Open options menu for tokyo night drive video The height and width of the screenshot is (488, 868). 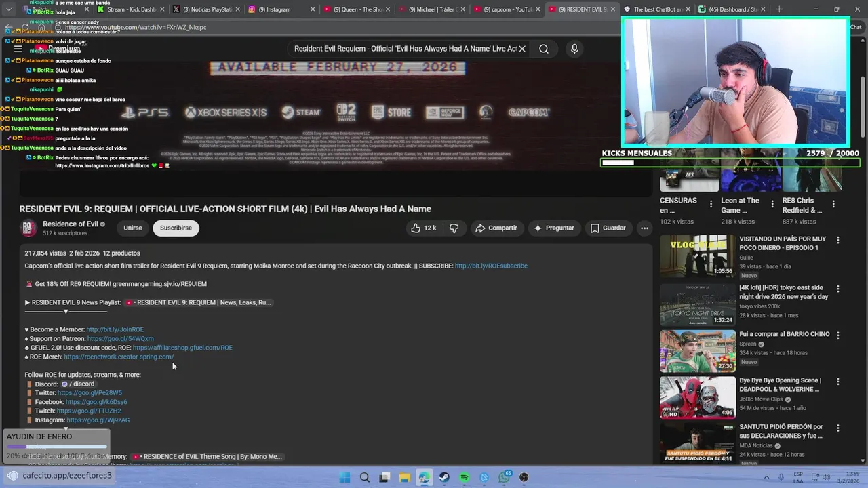click(838, 289)
